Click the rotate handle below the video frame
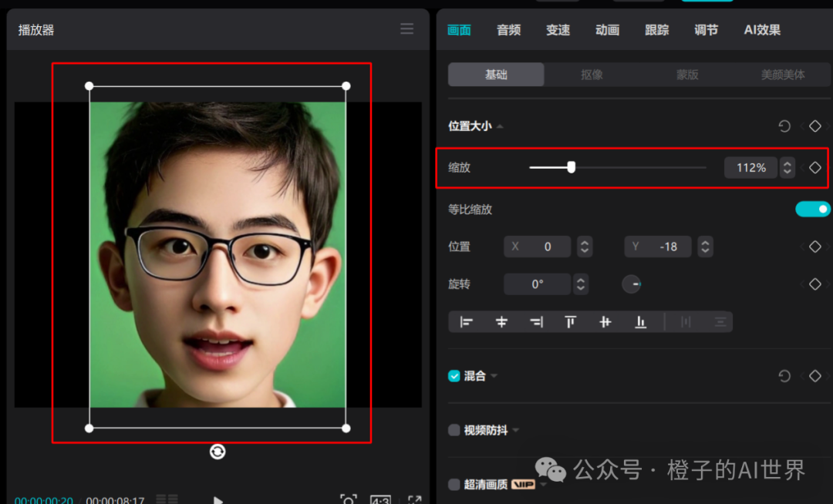The height and width of the screenshot is (504, 833). pyautogui.click(x=218, y=452)
